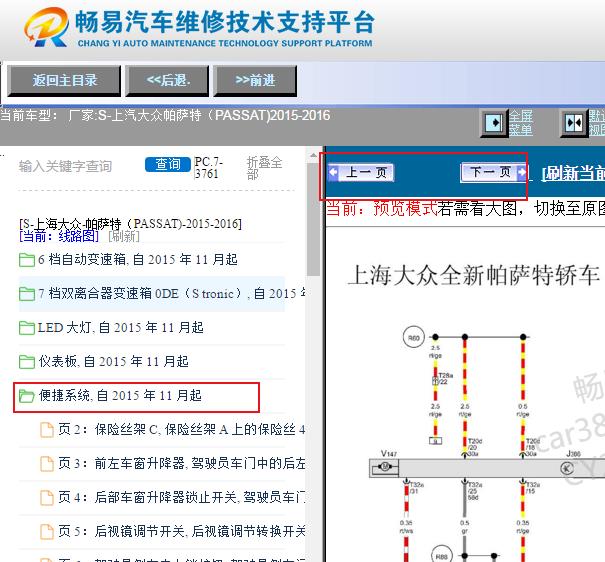
Task: Click the full-screen menu arrow icon
Action: click(x=494, y=123)
